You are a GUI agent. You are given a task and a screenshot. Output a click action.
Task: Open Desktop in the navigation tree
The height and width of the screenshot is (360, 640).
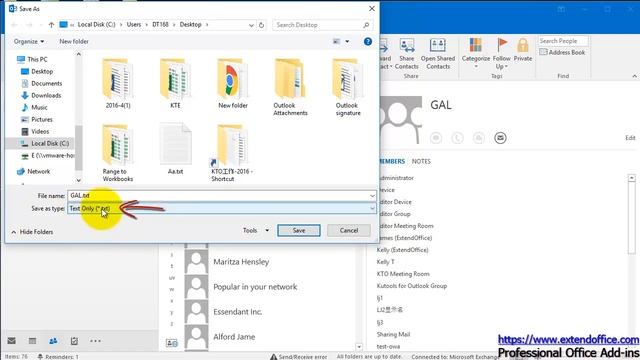(37, 71)
